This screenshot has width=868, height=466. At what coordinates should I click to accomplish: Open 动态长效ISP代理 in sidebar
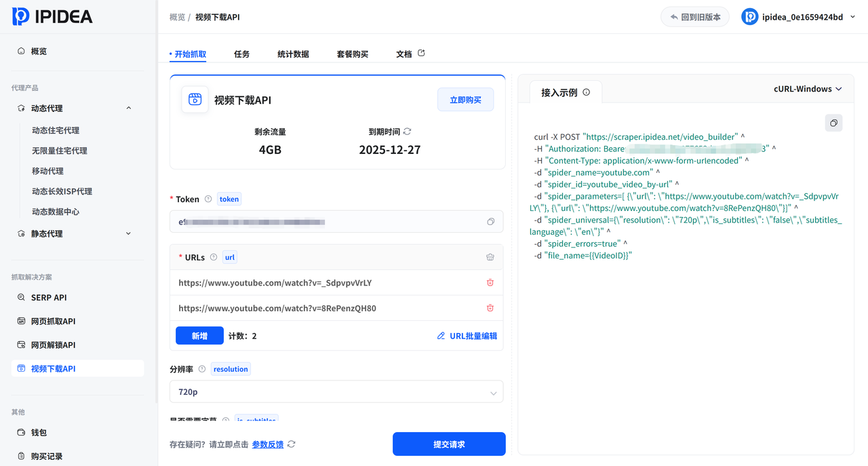[x=62, y=191]
